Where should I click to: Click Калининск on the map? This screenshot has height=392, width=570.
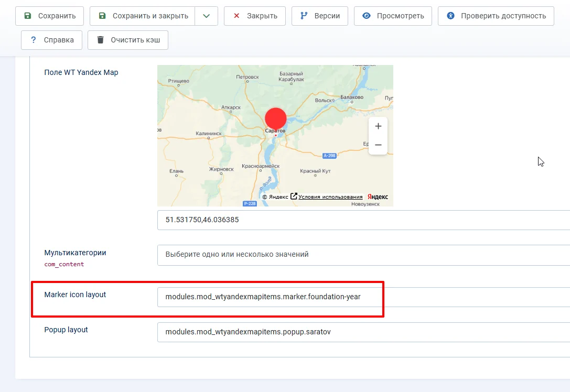209,133
